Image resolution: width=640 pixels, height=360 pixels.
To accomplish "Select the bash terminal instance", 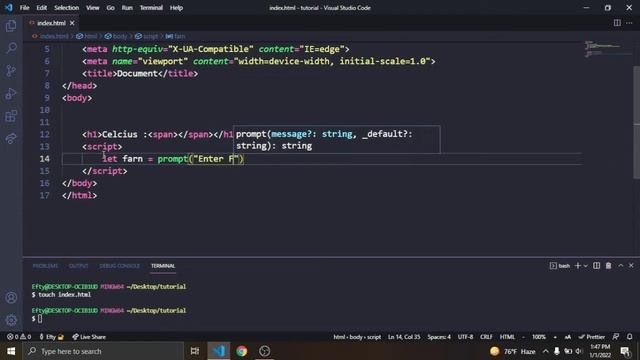I will [560, 266].
